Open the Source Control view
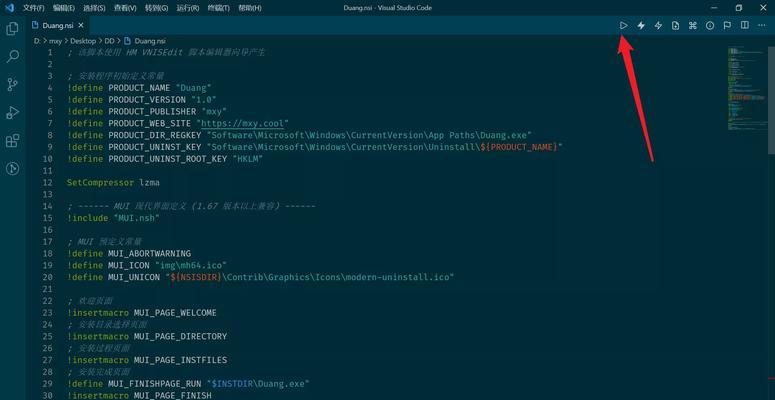Viewport: 775px width, 400px height. (12, 84)
